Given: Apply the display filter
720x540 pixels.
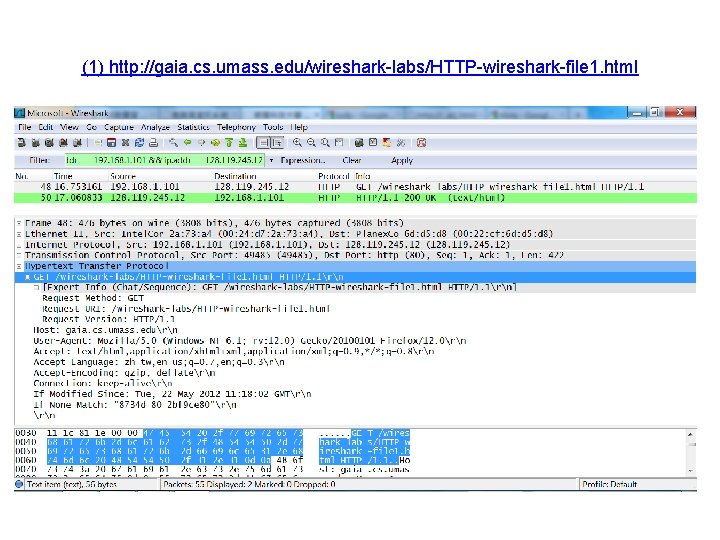Looking at the screenshot, I should (402, 160).
